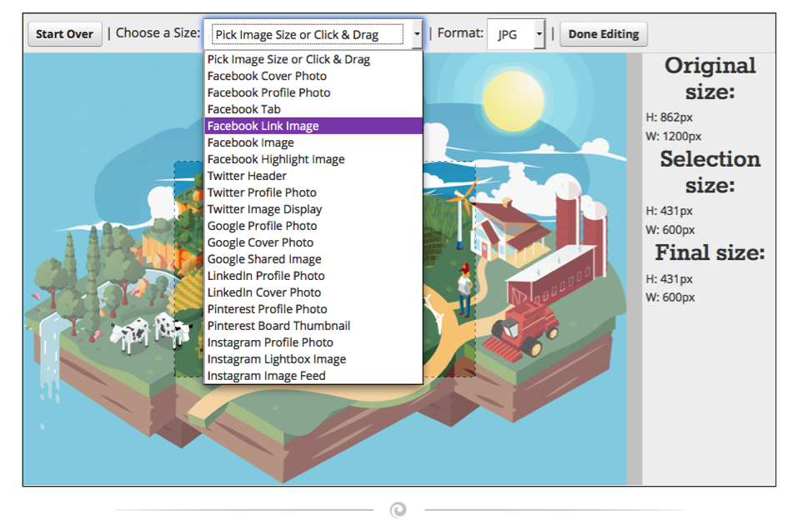Click the red harvester in the image
Image resolution: width=812 pixels, height=525 pixels.
tap(523, 329)
